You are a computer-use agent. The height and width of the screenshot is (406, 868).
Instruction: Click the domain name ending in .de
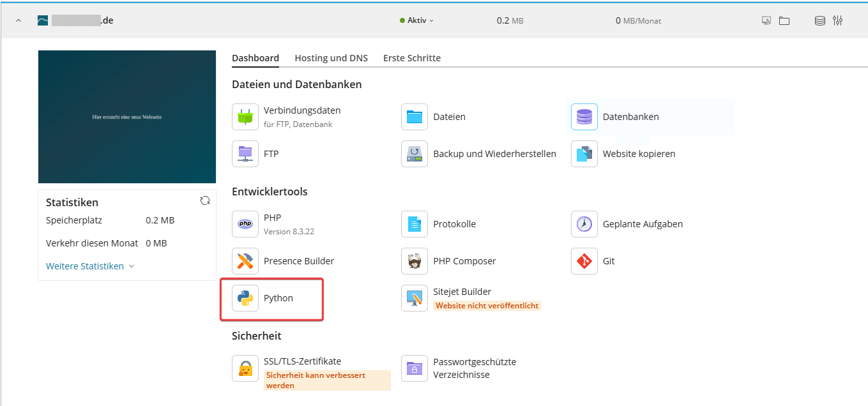click(83, 20)
